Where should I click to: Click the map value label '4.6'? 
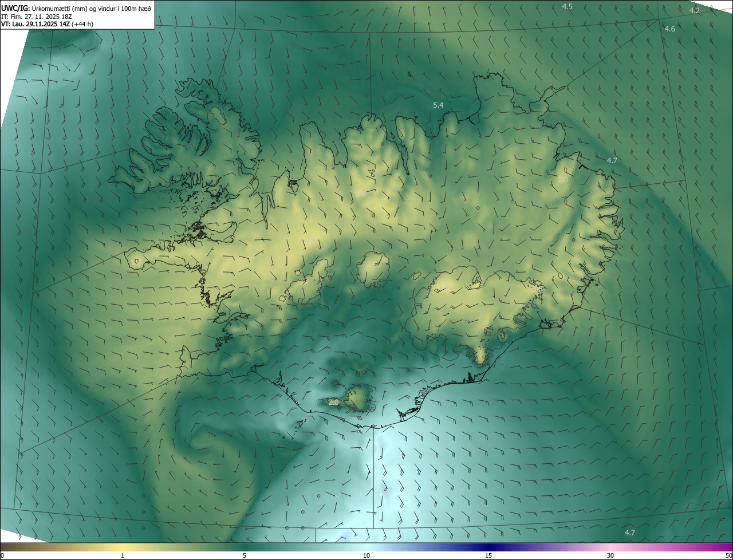click(669, 29)
